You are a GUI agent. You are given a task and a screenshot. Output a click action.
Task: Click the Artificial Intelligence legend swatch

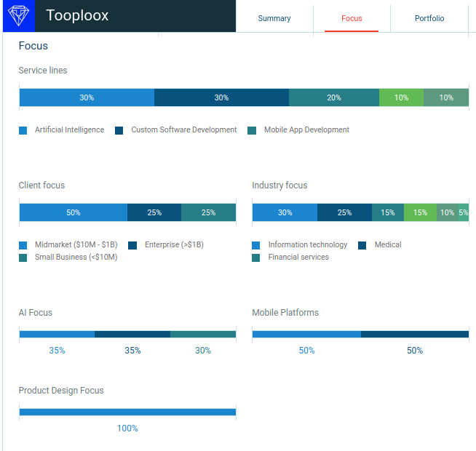click(23, 130)
